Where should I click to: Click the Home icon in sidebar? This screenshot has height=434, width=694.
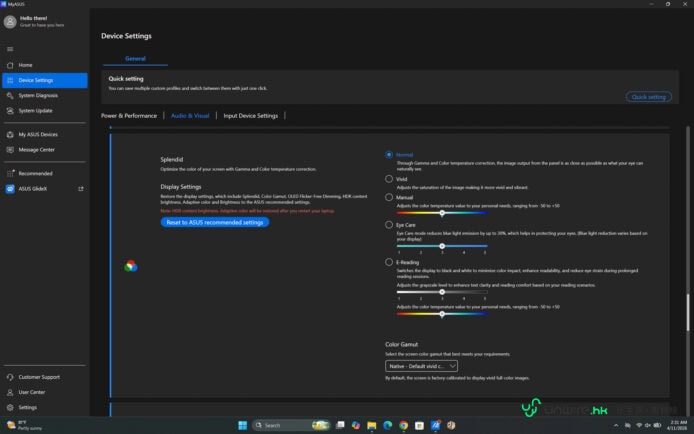pos(10,65)
